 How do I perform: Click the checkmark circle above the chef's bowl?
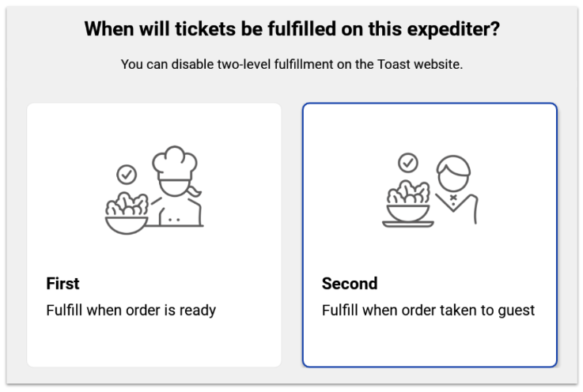[126, 173]
